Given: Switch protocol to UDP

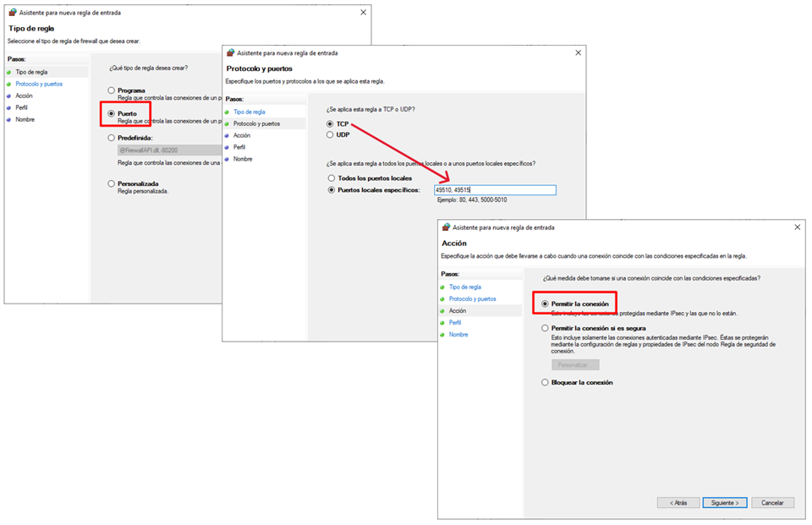Looking at the screenshot, I should [x=330, y=134].
